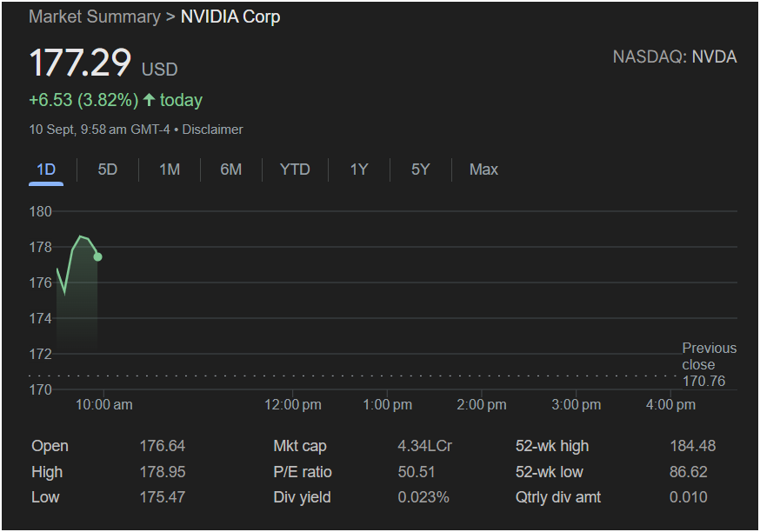Open the Disclaimer link
The height and width of the screenshot is (532, 760).
coord(212,130)
